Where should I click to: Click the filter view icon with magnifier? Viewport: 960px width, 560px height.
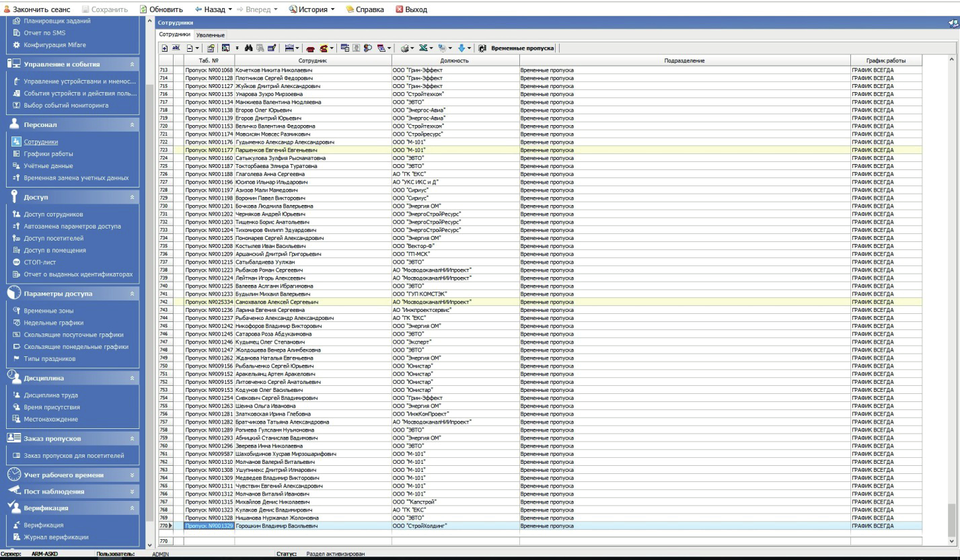pyautogui.click(x=225, y=48)
